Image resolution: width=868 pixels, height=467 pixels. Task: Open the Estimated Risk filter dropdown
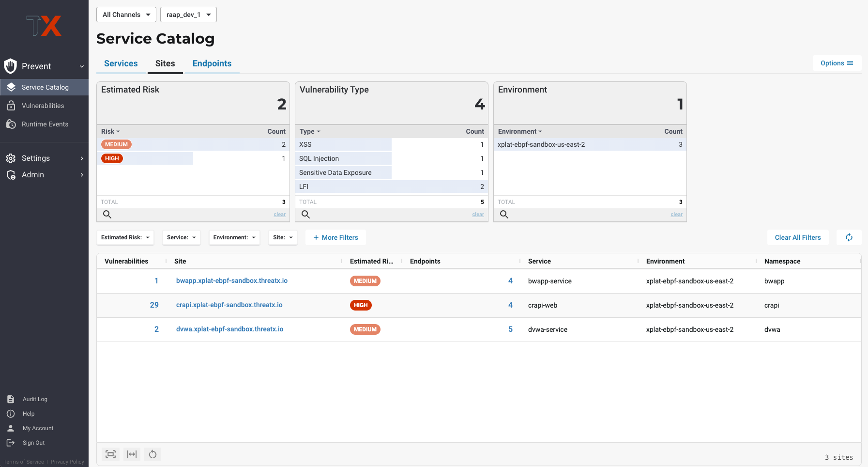click(125, 237)
